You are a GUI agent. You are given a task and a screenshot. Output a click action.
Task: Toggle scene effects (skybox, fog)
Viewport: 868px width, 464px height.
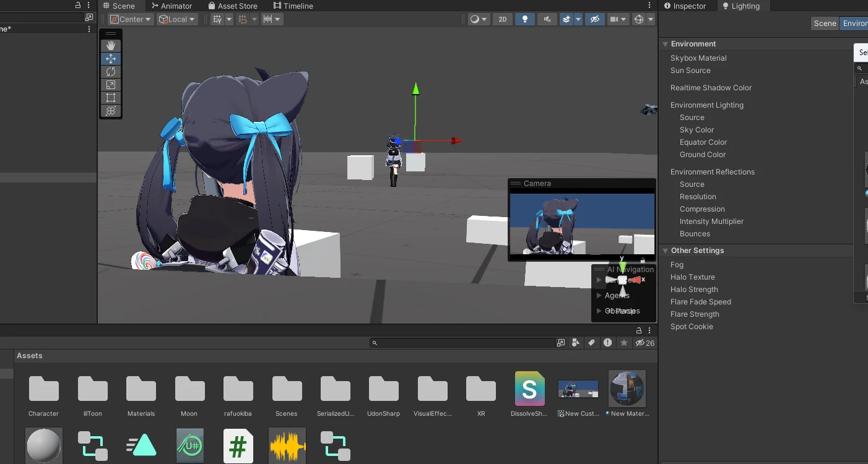[x=566, y=19]
